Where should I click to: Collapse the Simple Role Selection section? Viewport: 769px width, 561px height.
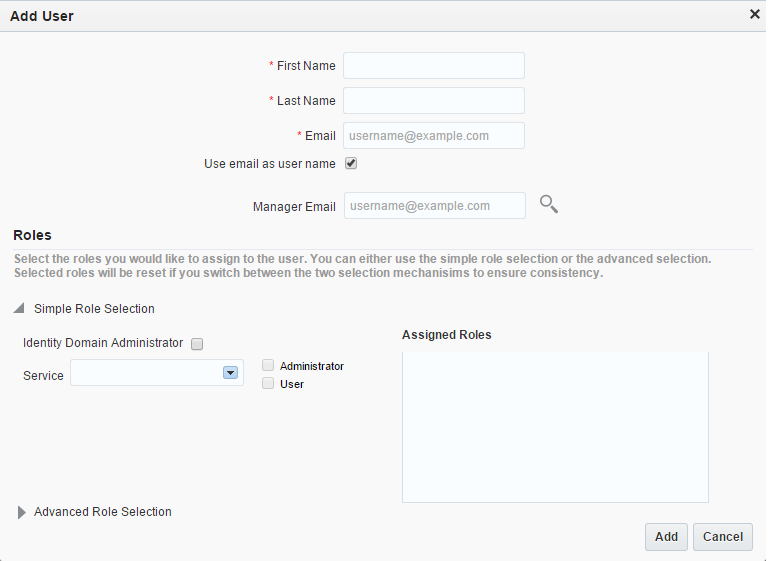pyautogui.click(x=20, y=309)
